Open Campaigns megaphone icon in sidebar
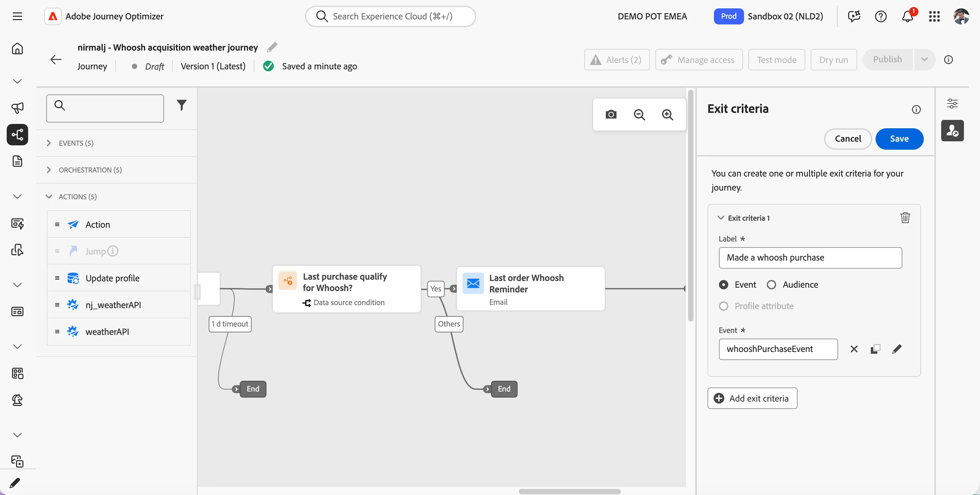980x495 pixels. 17,108
